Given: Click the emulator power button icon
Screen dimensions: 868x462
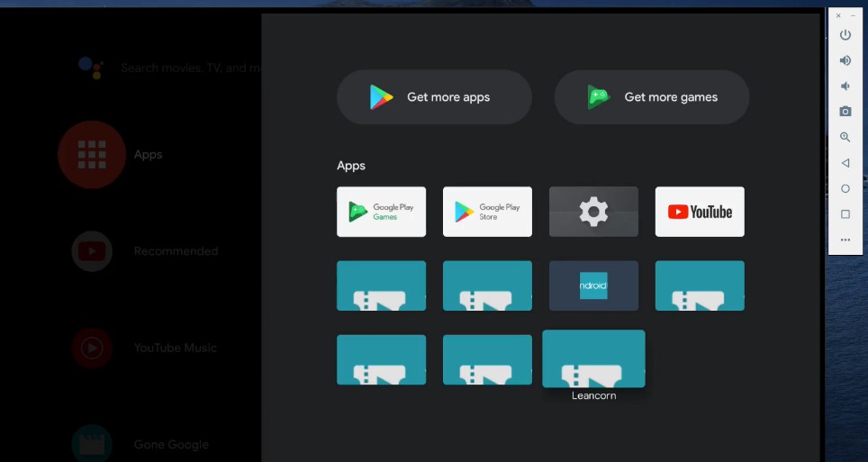Looking at the screenshot, I should (845, 35).
